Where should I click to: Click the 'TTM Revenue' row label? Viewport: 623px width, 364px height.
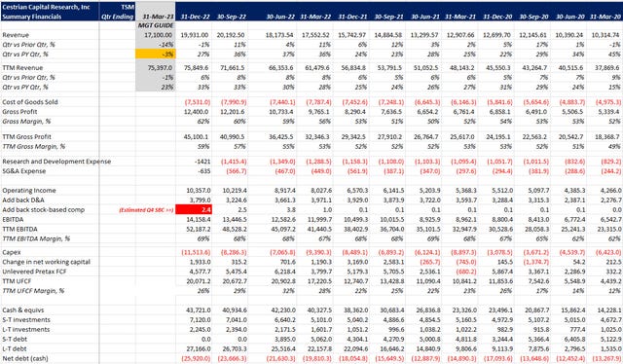pos(22,68)
